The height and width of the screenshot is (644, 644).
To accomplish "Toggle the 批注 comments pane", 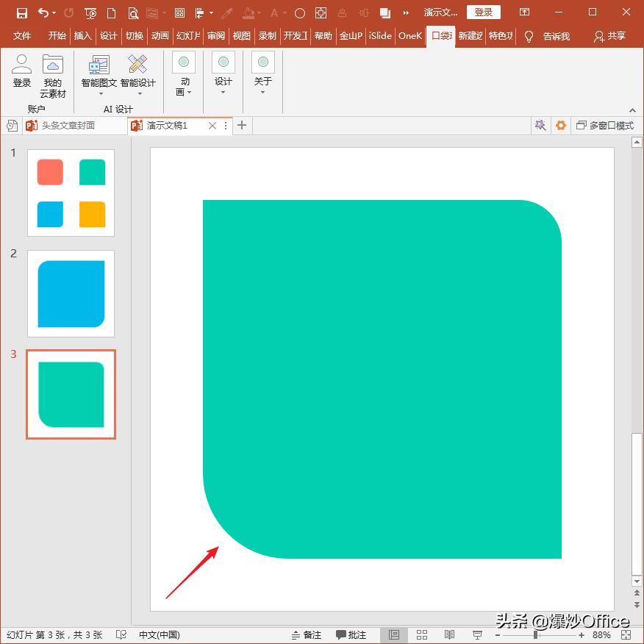I will (351, 634).
